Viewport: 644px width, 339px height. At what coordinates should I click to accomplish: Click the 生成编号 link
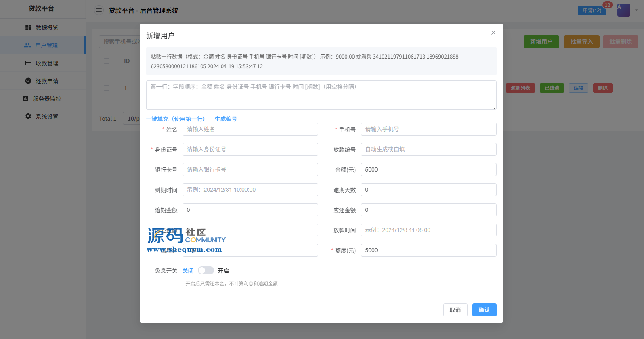tap(226, 119)
